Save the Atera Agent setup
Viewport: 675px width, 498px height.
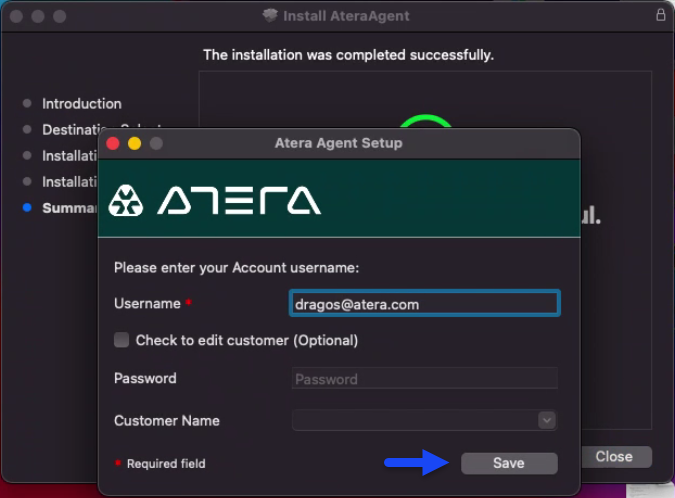(509, 463)
